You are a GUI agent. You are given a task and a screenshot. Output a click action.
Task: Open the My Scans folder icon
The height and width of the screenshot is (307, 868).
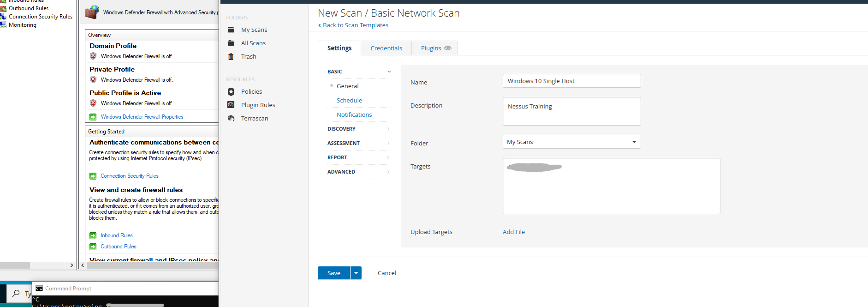pyautogui.click(x=231, y=30)
